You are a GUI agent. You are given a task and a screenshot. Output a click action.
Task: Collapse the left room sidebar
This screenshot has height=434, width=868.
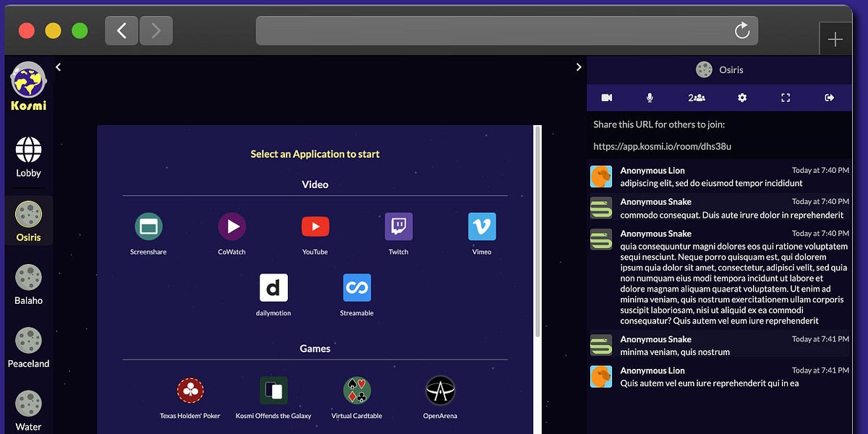pos(58,67)
